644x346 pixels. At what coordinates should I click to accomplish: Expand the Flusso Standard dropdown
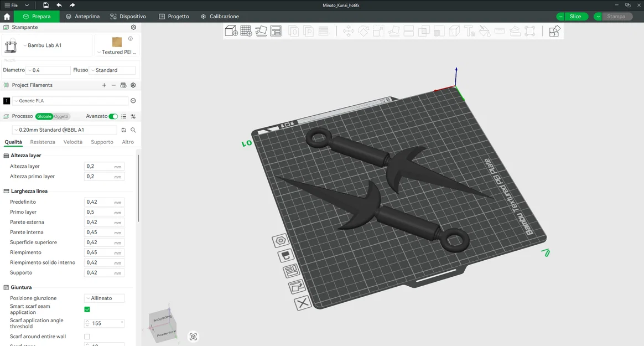pos(112,70)
